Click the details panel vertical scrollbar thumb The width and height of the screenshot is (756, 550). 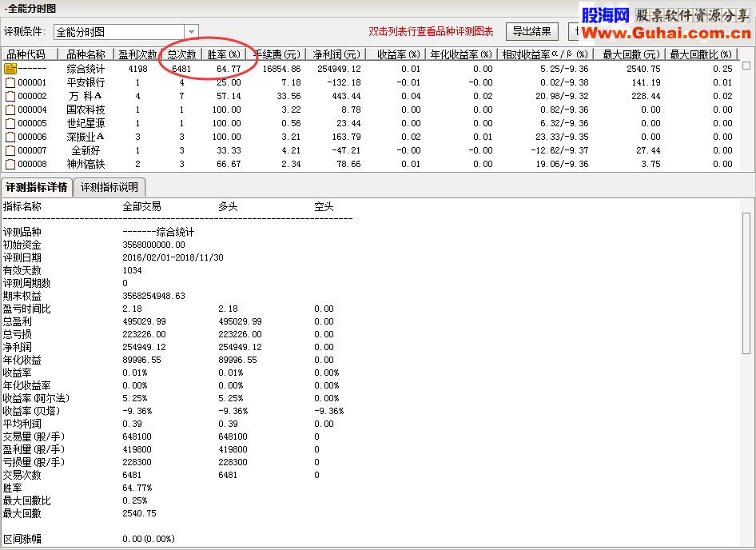coord(746,283)
